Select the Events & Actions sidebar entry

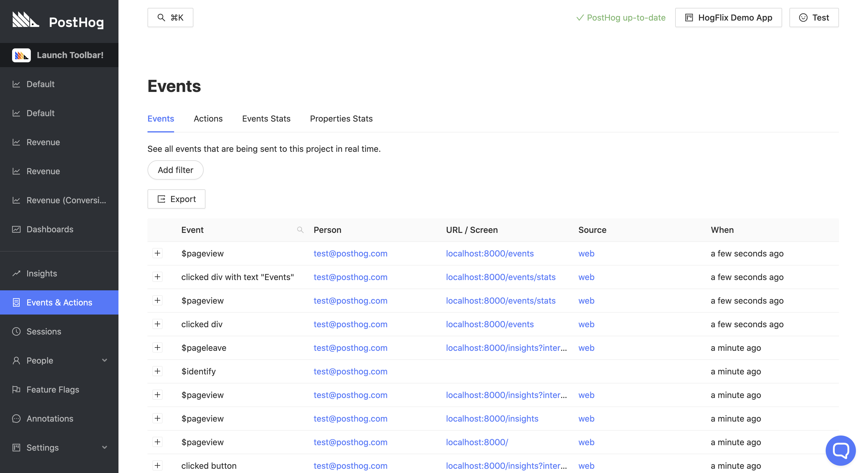point(60,302)
